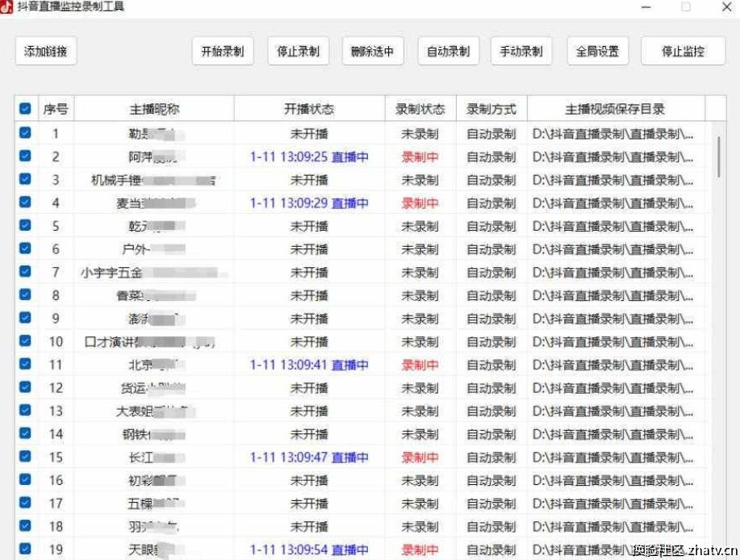
Task: Toggle the select-all header checkbox
Action: tap(26, 109)
